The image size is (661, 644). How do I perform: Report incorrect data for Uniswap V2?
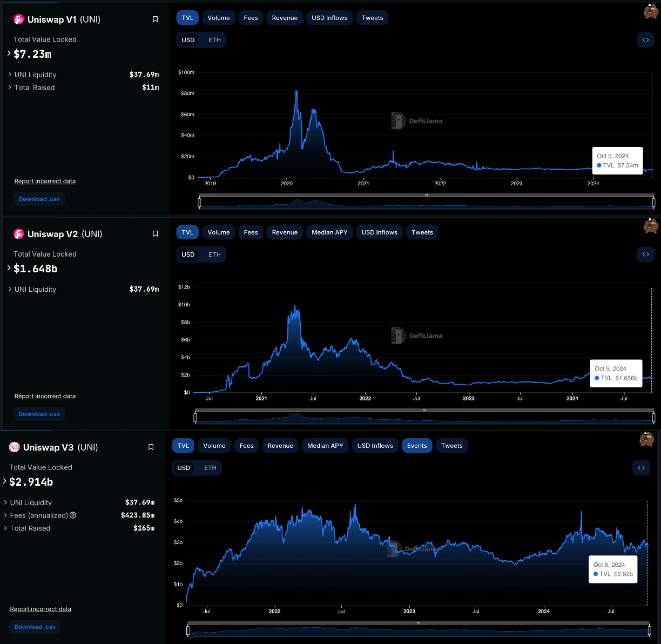[45, 397]
